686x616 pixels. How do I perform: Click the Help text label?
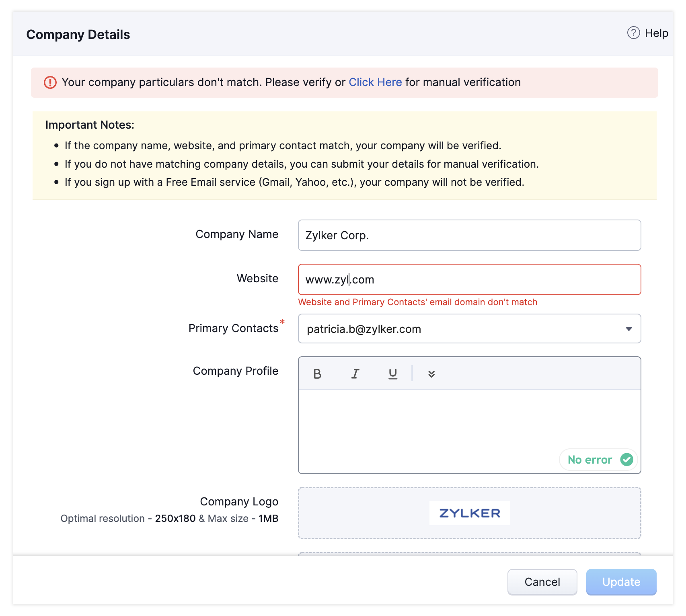point(656,33)
